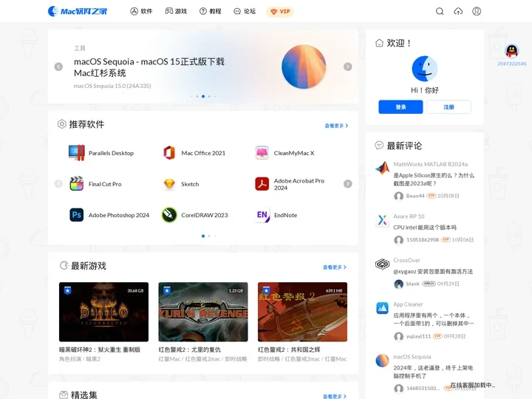Click yujiayi111 user avatar

pos(399,337)
